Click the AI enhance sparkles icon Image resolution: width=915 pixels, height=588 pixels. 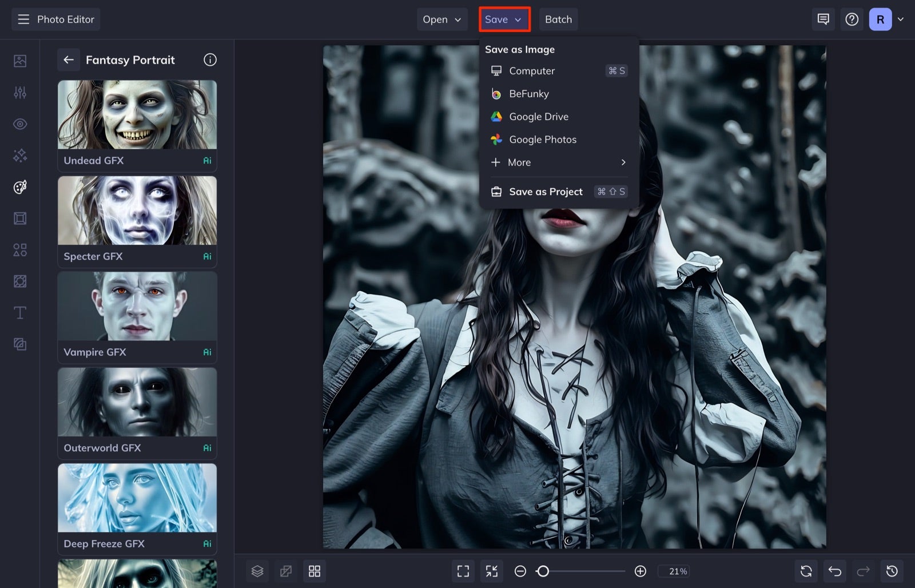19,155
